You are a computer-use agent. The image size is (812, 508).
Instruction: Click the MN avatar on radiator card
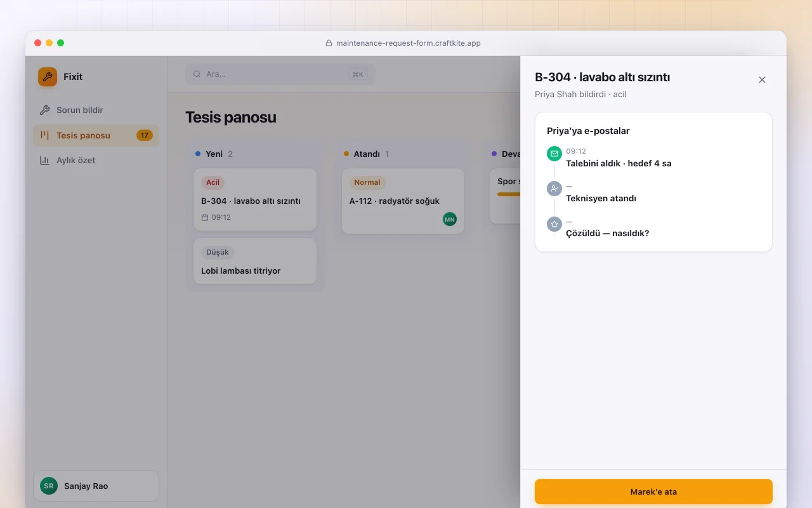(450, 219)
